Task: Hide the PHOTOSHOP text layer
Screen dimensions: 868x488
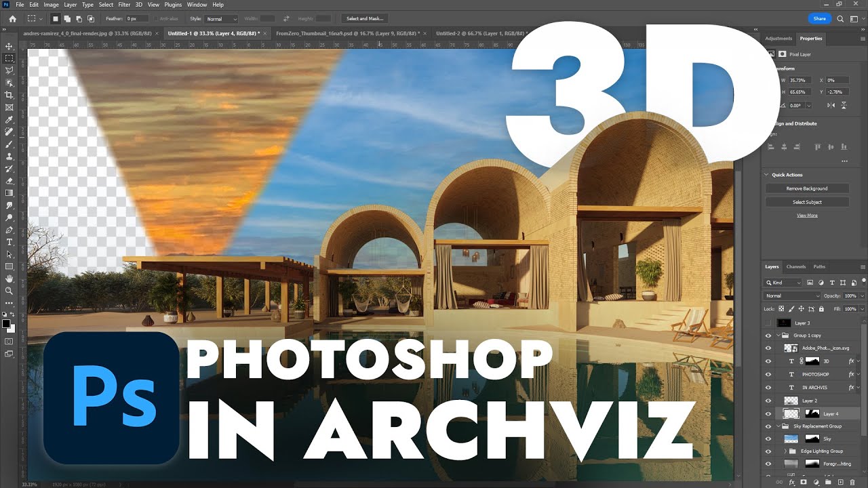Action: pyautogui.click(x=768, y=374)
